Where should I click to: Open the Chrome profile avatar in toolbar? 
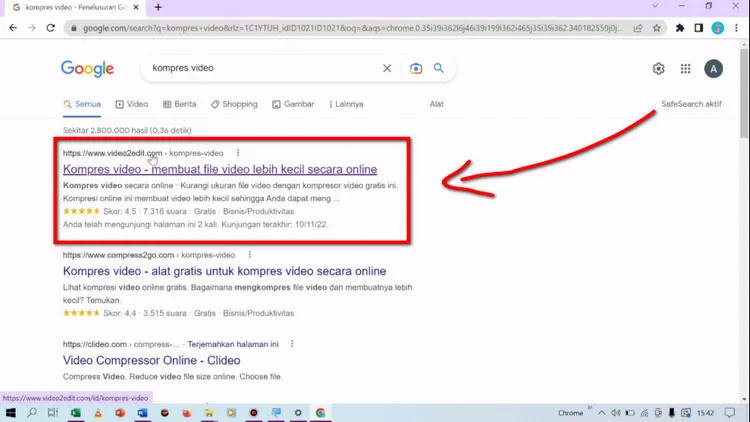(x=717, y=28)
